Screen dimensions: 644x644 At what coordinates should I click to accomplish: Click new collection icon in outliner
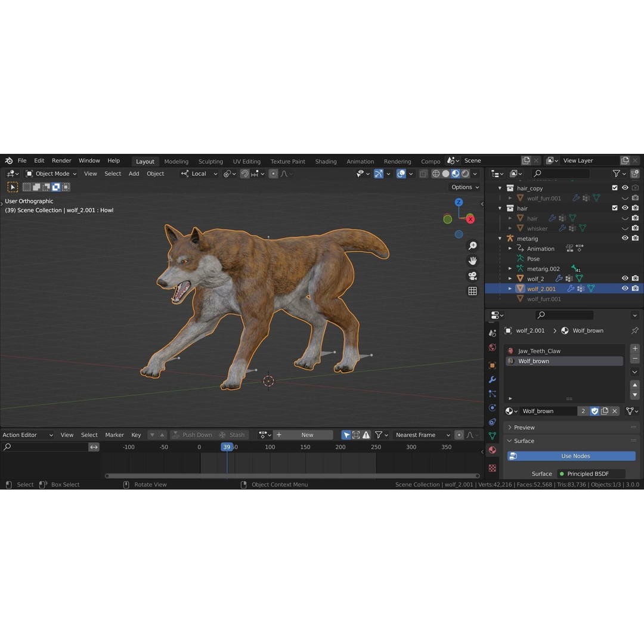[635, 174]
